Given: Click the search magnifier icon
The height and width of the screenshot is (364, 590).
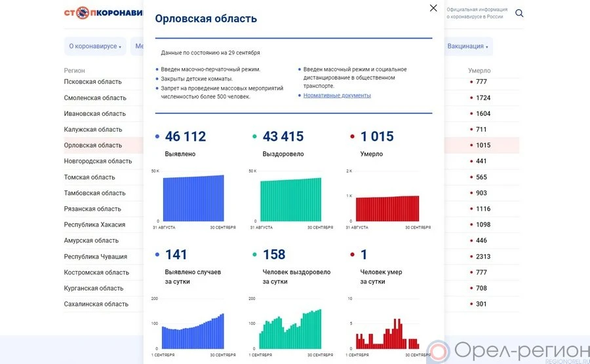Looking at the screenshot, I should pos(519,13).
